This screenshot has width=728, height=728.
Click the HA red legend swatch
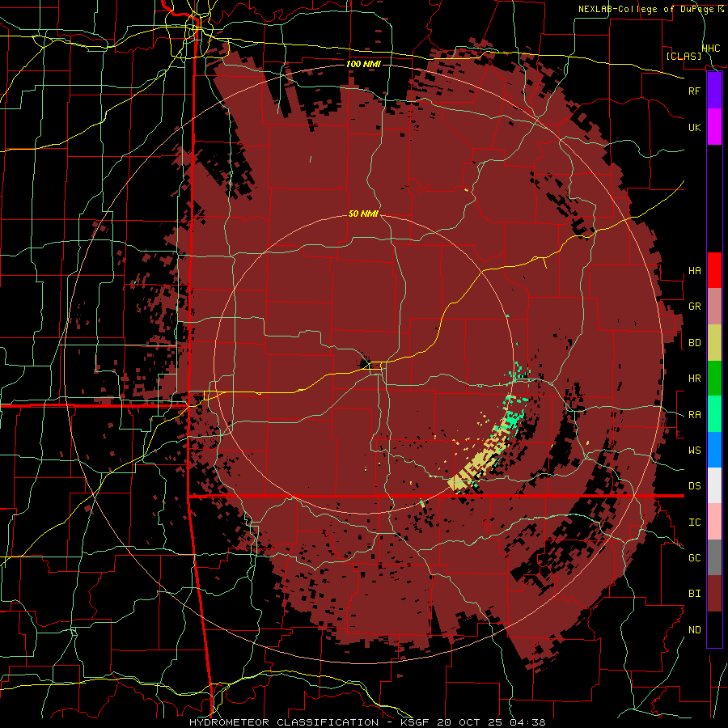(x=714, y=270)
